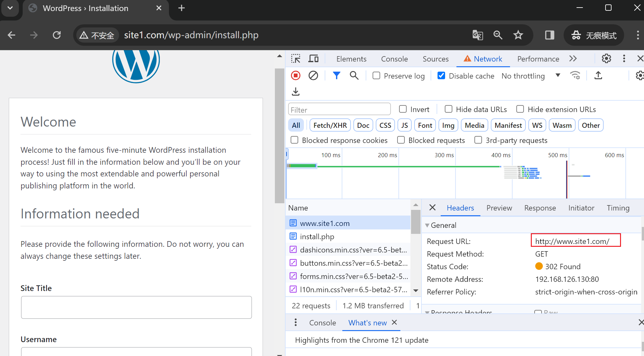The image size is (644, 356).
Task: Click the stop recording network log icon
Action: pos(295,76)
